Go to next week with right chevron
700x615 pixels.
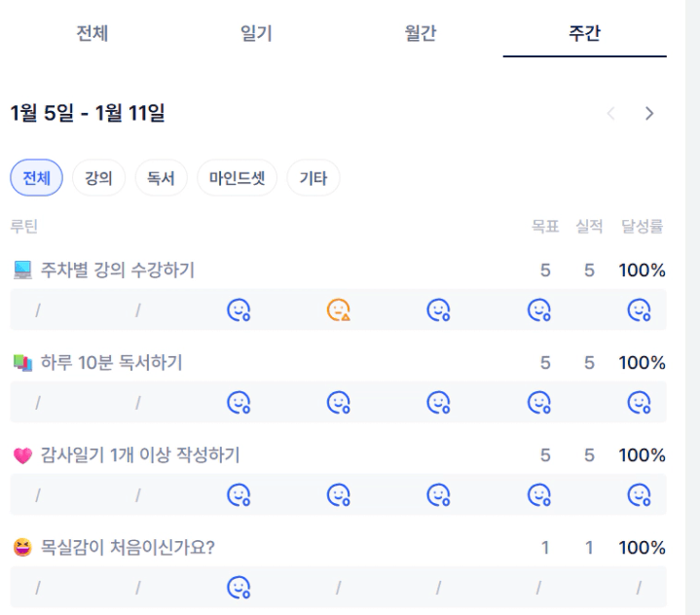click(x=649, y=114)
